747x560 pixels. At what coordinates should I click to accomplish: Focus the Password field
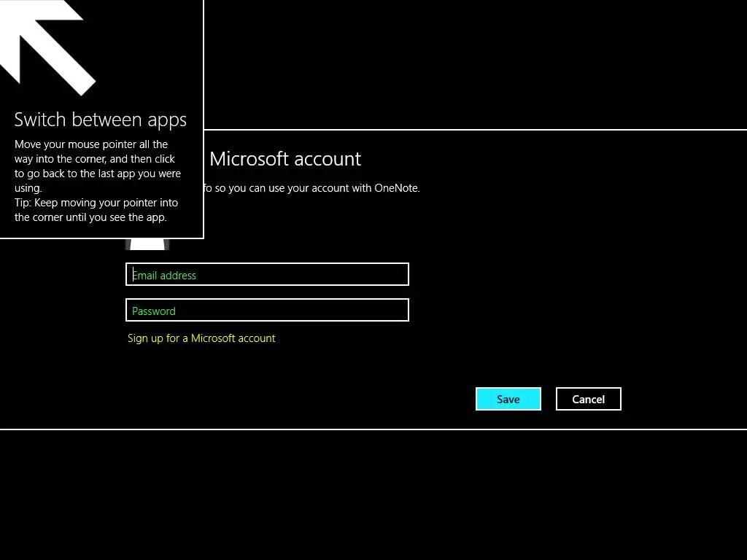(x=267, y=310)
